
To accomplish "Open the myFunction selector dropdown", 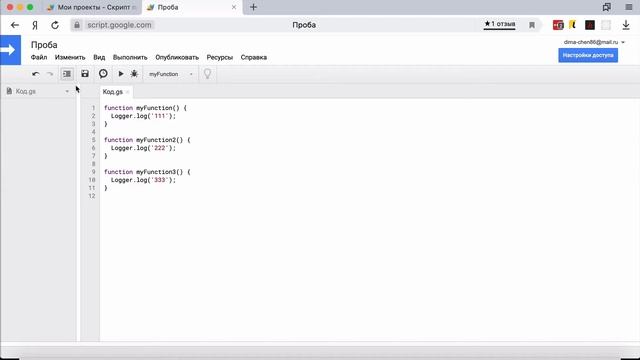I will (171, 74).
